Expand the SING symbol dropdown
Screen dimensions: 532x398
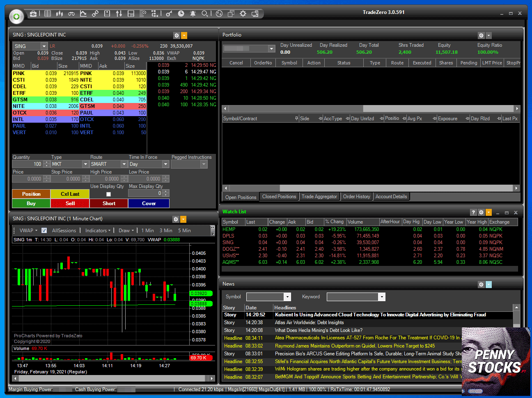44,46
